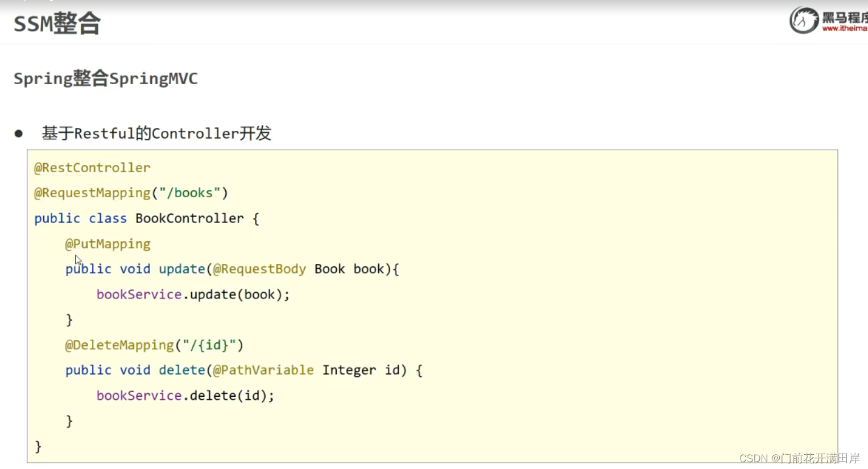The width and height of the screenshot is (868, 469).
Task: Click the 'SSM整合' slide title
Action: 57,24
